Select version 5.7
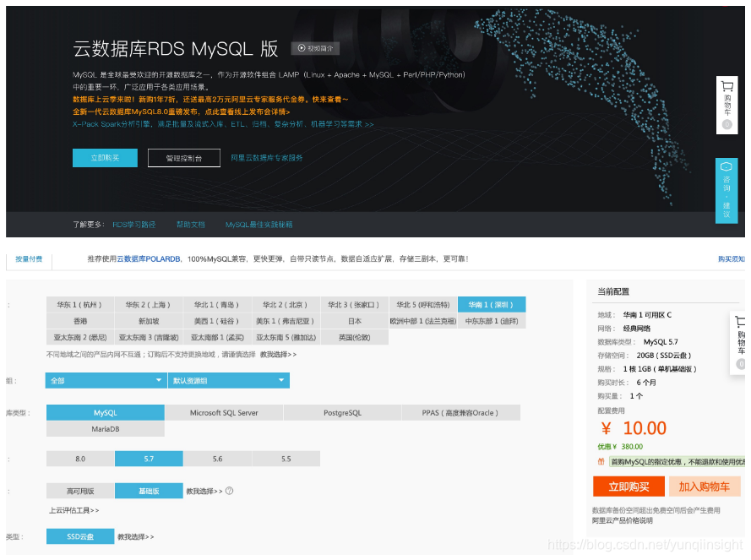 149,459
